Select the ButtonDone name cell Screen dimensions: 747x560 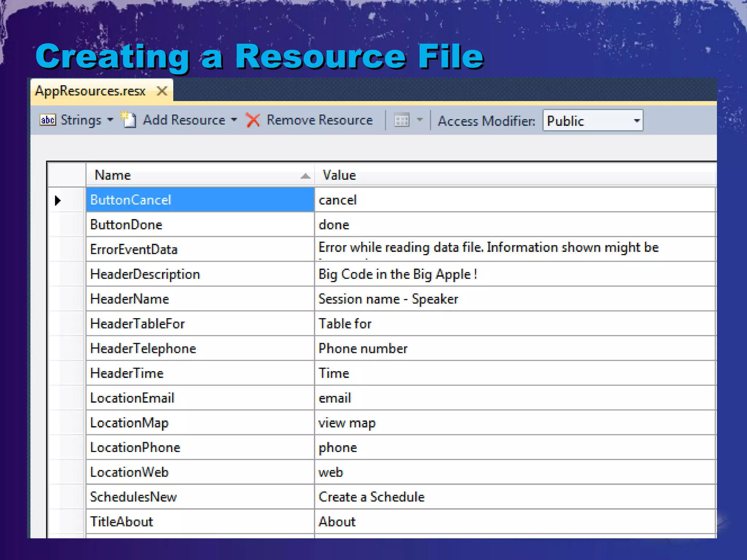tap(200, 225)
